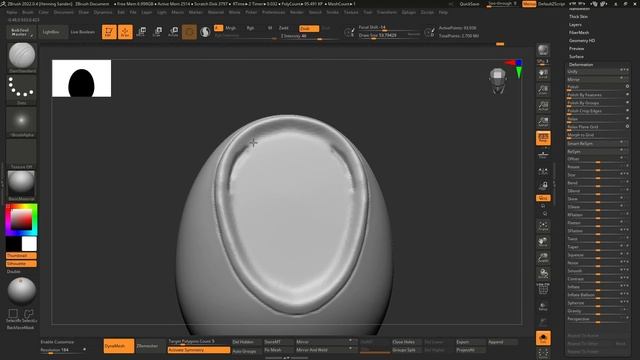The height and width of the screenshot is (360, 640).
Task: Adjust the Resolution slider
Action: point(63,350)
